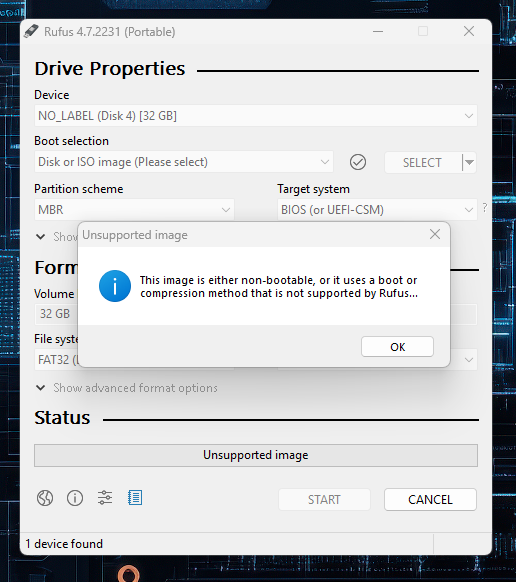
Task: Close the Rufus window
Action: tap(469, 31)
